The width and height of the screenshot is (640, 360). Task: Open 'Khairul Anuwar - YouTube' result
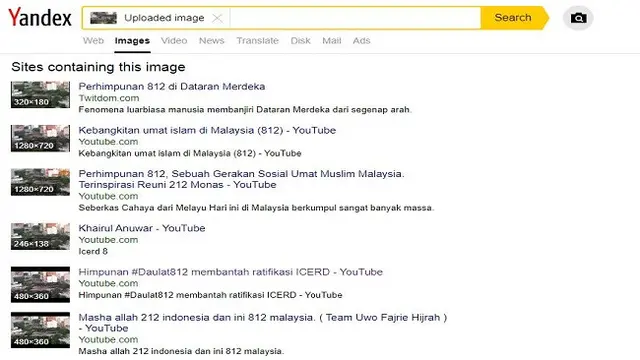142,228
